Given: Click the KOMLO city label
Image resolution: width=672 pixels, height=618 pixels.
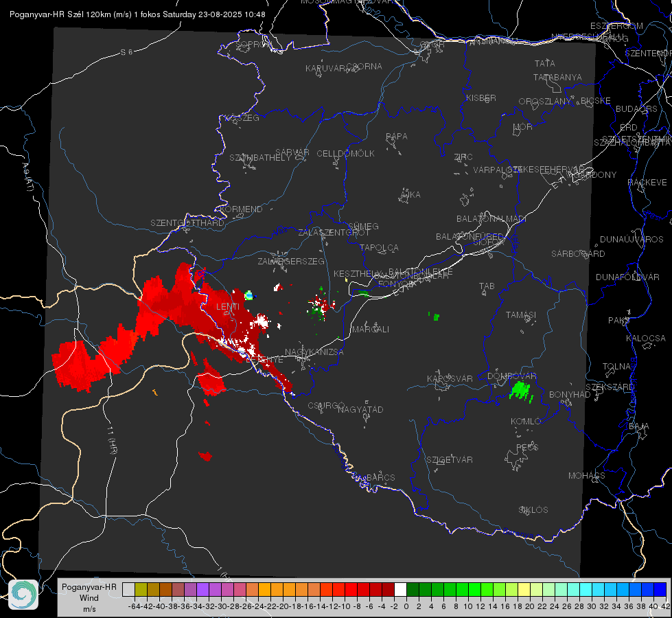Looking at the screenshot, I should pos(525,422).
